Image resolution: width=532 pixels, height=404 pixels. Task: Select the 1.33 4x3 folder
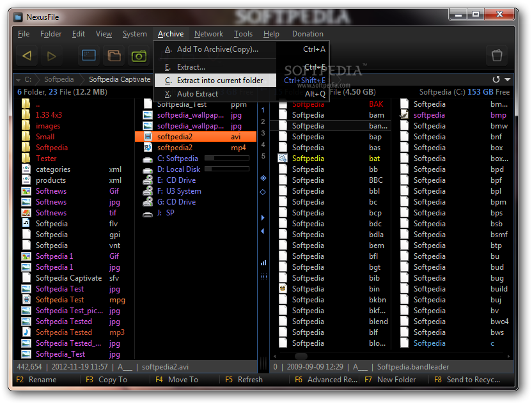74,115
